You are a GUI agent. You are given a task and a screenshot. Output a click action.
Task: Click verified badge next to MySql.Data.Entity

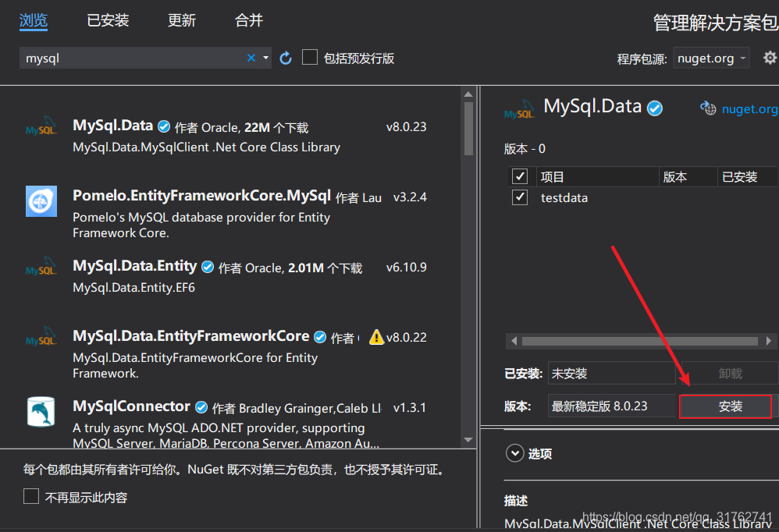[208, 268]
